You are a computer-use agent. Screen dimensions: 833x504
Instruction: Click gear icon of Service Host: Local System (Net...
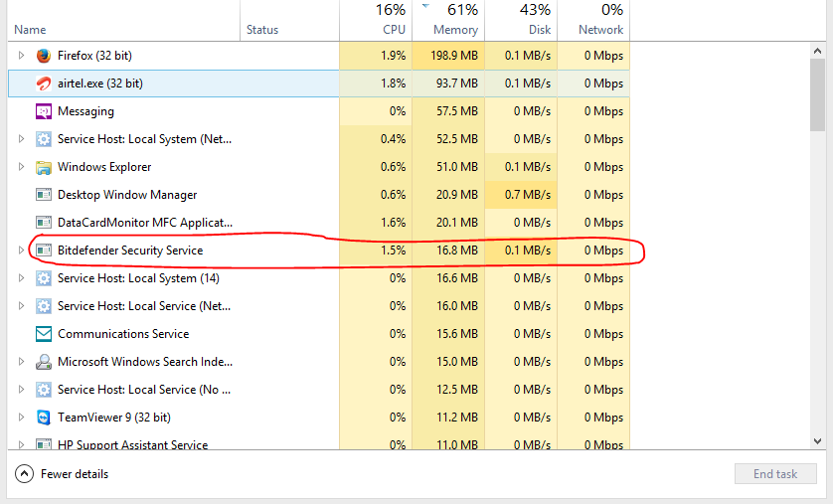[44, 139]
